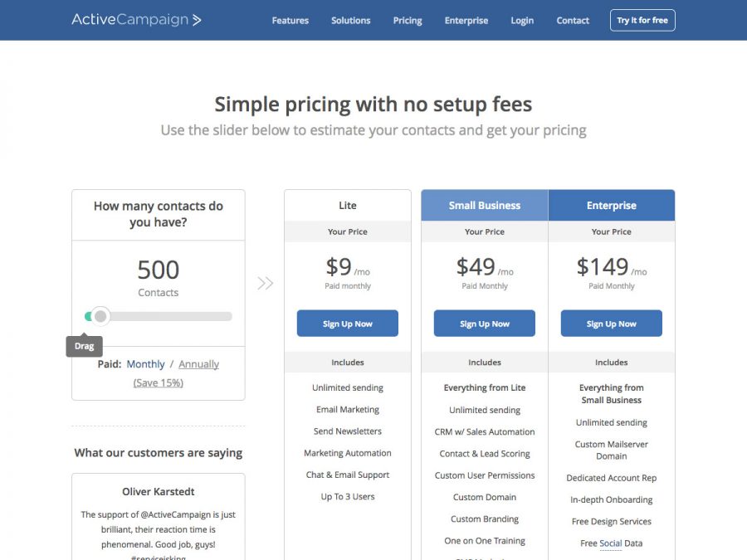
Task: Click the arrow chevron beside ActiveCampaign logo
Action: [x=198, y=20]
